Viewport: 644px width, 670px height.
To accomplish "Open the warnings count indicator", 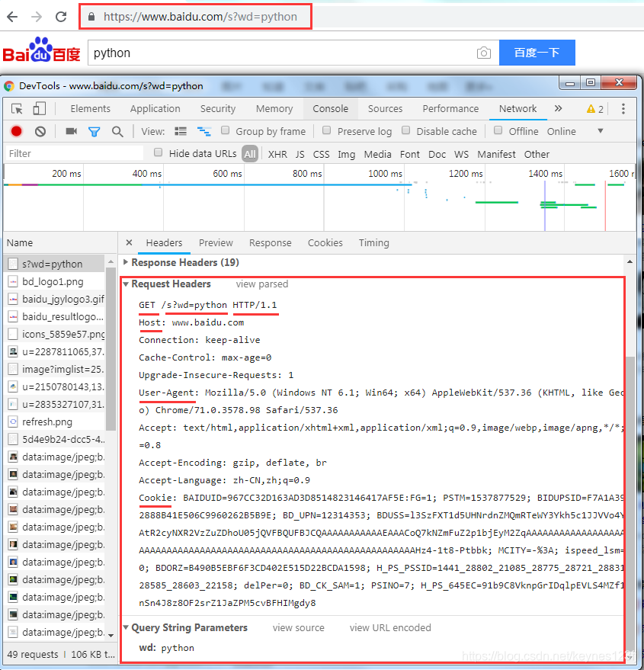I will 595,109.
